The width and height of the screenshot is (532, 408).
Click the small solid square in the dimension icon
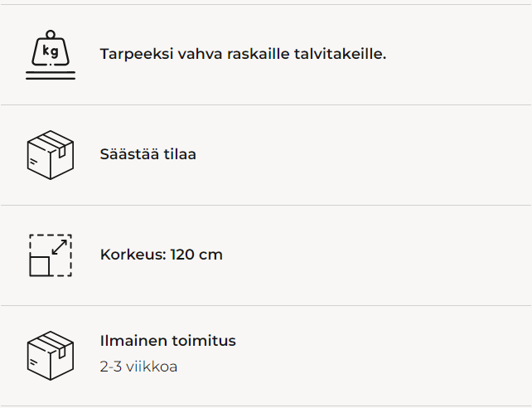[40, 266]
